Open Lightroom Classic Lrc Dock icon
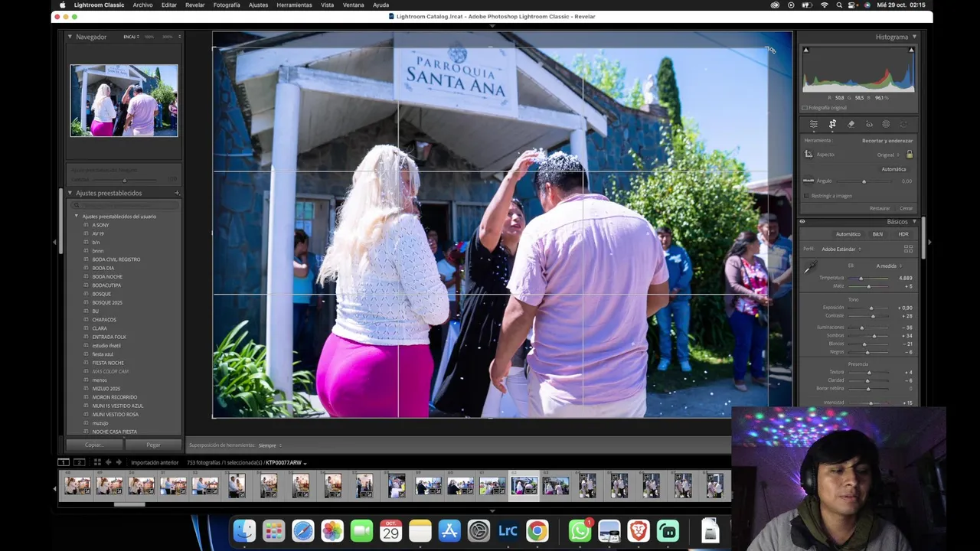980x551 pixels. click(x=508, y=530)
